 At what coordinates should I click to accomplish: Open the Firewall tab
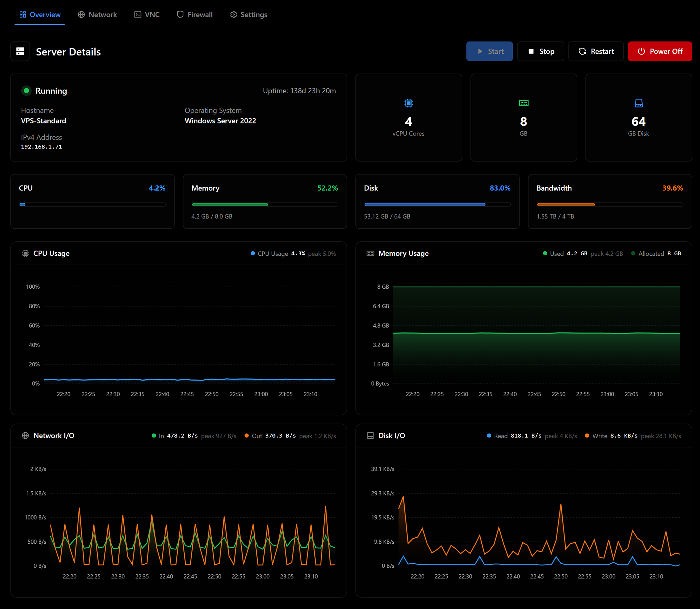(195, 15)
